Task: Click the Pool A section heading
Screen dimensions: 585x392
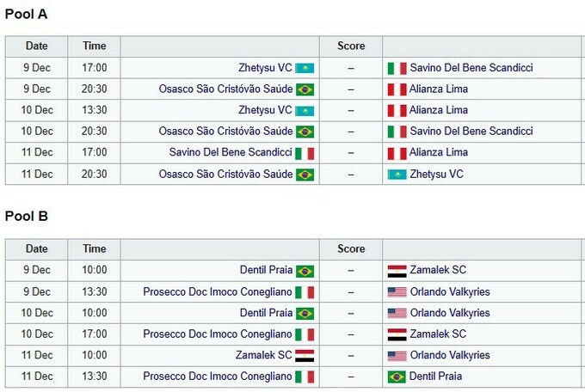Action: pos(27,14)
